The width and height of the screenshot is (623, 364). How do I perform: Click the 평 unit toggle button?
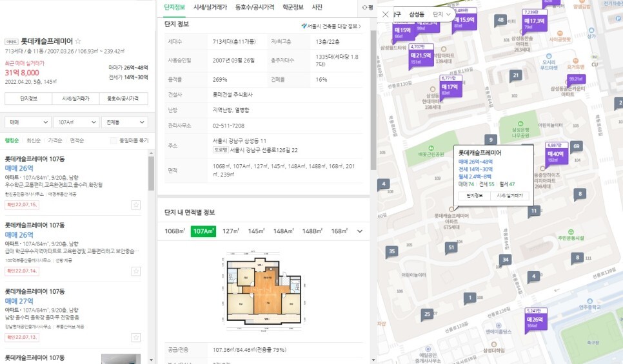tap(368, 7)
